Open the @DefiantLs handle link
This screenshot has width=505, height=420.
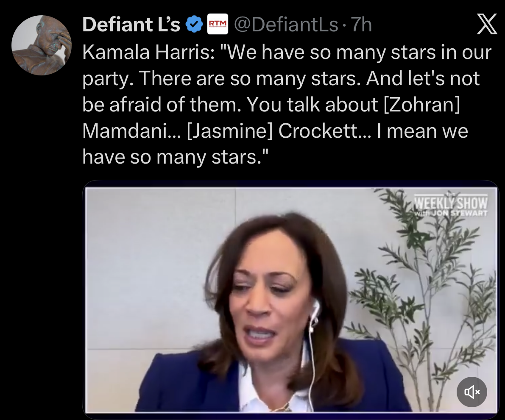click(286, 25)
